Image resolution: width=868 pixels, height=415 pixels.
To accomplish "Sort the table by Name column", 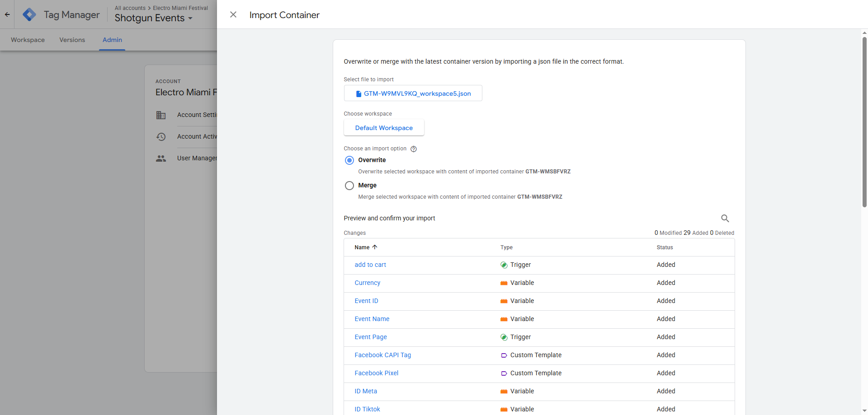I will [366, 247].
